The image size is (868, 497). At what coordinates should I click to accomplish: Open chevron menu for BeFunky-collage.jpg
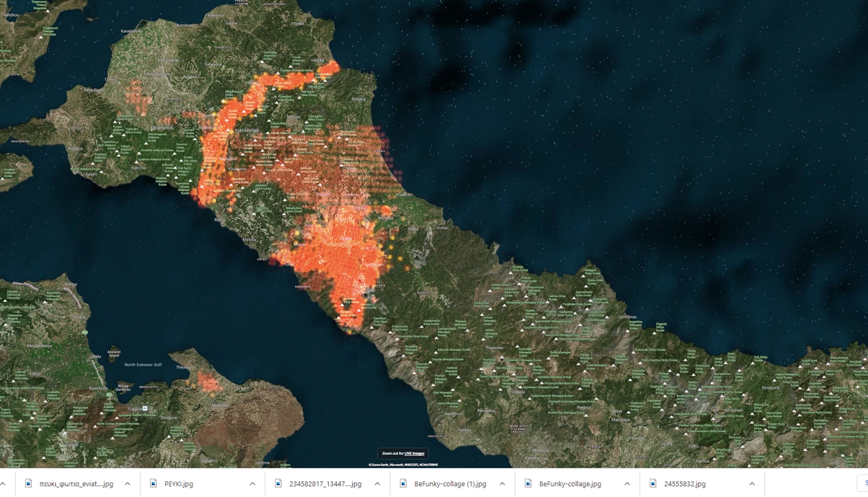tap(627, 484)
